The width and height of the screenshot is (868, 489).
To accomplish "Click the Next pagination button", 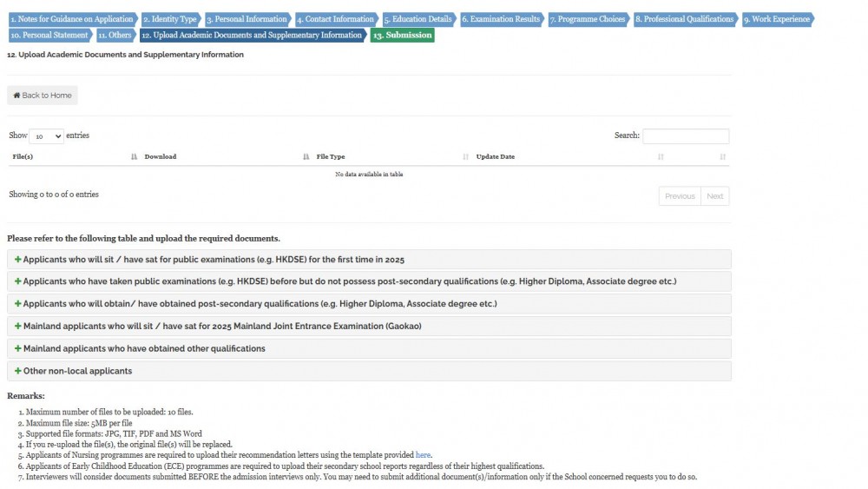I will 714,196.
